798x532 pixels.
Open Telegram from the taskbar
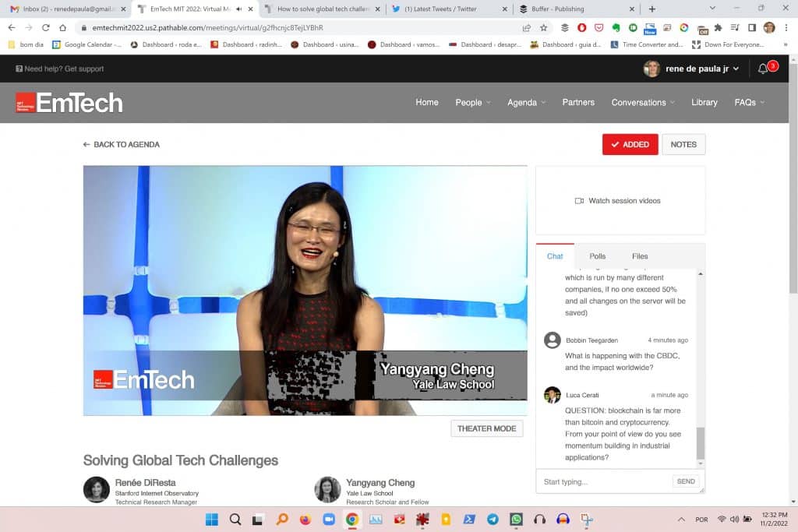pyautogui.click(x=493, y=520)
